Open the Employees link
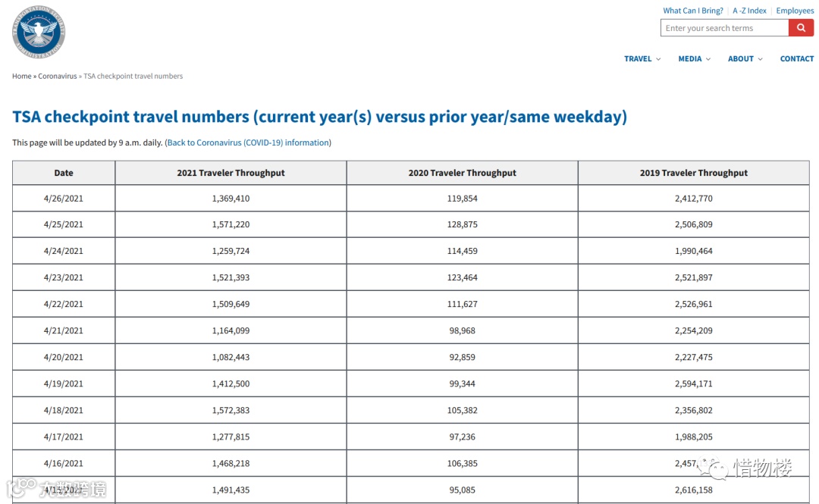The height and width of the screenshot is (504, 819). [795, 11]
